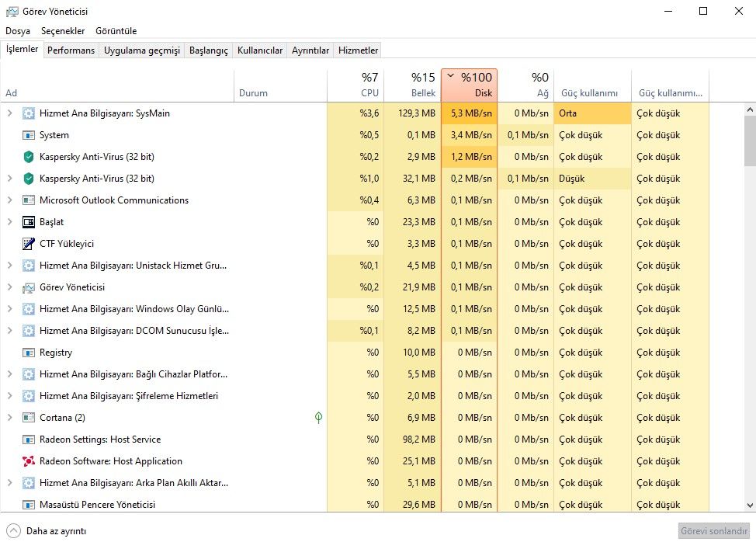Screen dimensions: 756x549
Task: Expand the SysMain service host row
Action: point(9,113)
